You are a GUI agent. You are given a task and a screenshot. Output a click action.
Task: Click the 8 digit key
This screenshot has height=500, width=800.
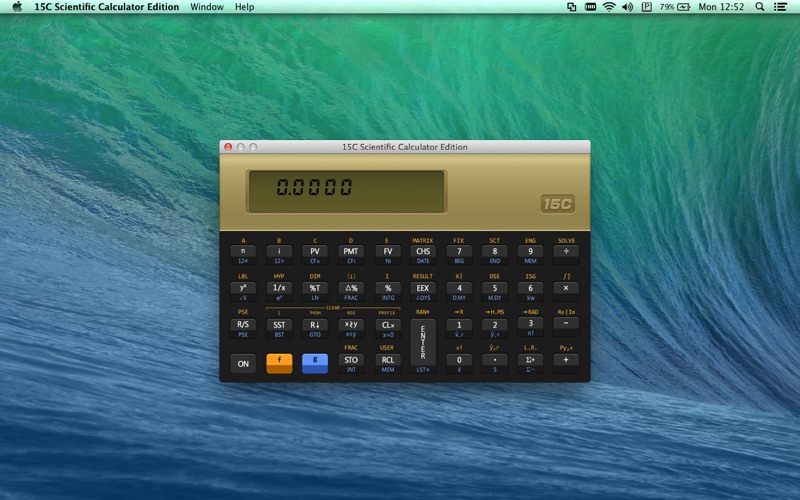(x=494, y=254)
